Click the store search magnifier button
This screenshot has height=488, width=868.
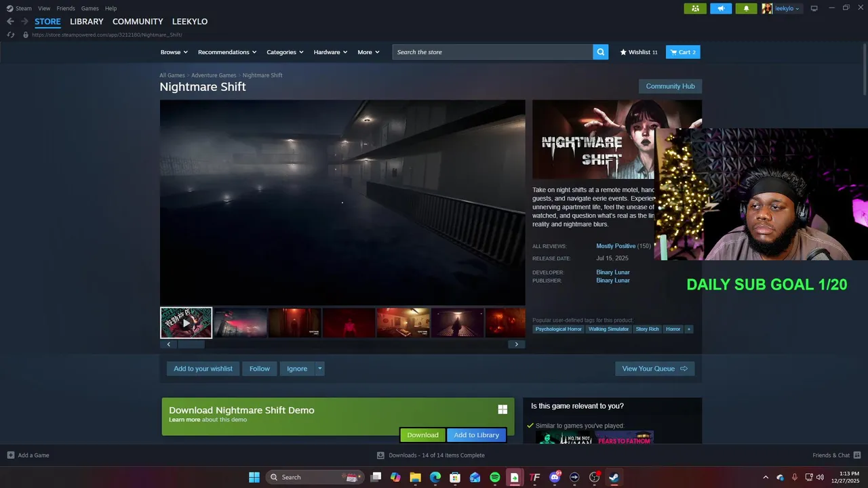(600, 52)
